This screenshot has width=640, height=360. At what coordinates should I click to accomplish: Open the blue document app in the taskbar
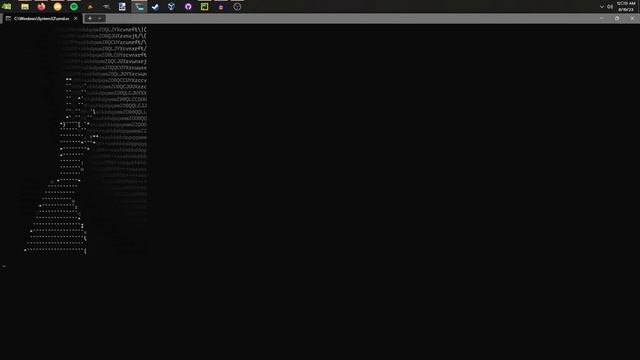coord(122,7)
